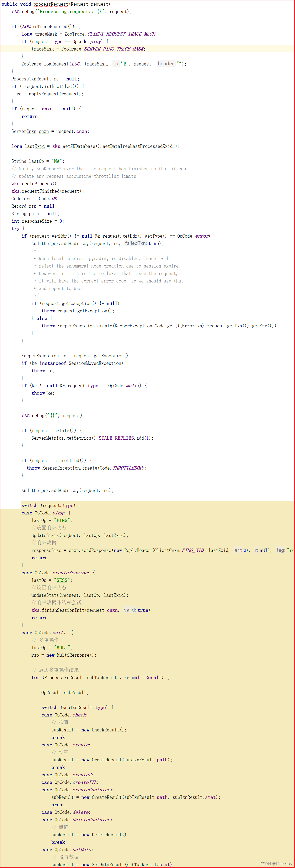This screenshot has width=295, height=868.
Task: Click the "case OpCode.deleteContainer:" label
Action: coord(78,820)
